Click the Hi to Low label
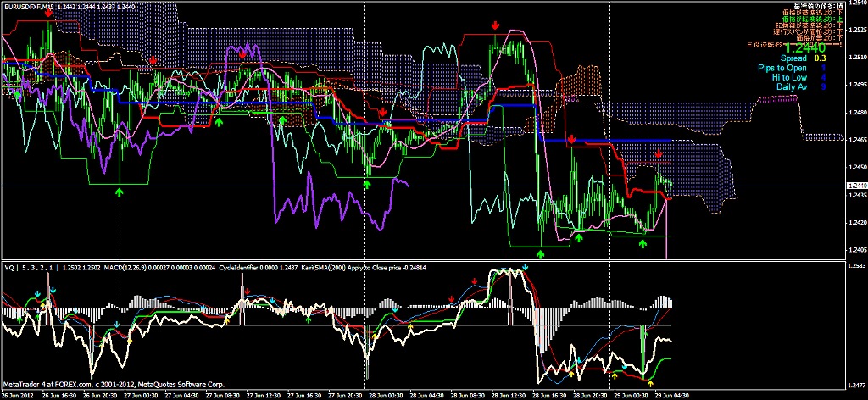The width and height of the screenshot is (868, 400). click(x=788, y=77)
